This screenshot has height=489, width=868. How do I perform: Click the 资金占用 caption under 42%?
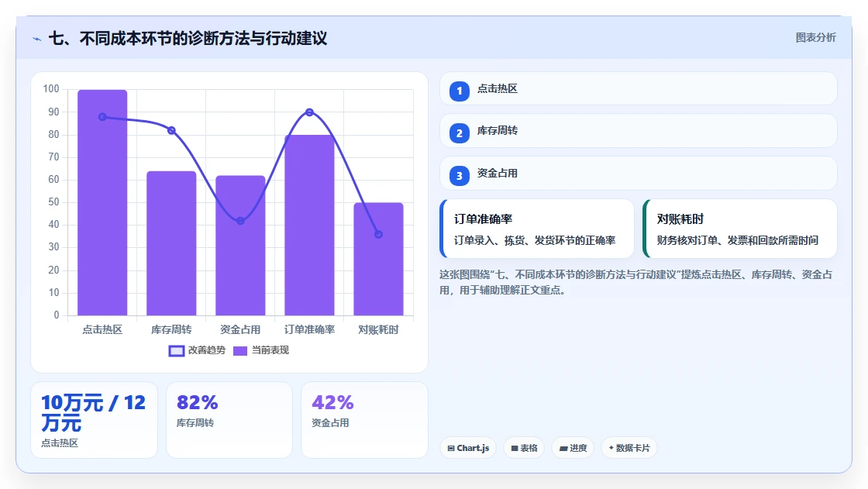330,423
